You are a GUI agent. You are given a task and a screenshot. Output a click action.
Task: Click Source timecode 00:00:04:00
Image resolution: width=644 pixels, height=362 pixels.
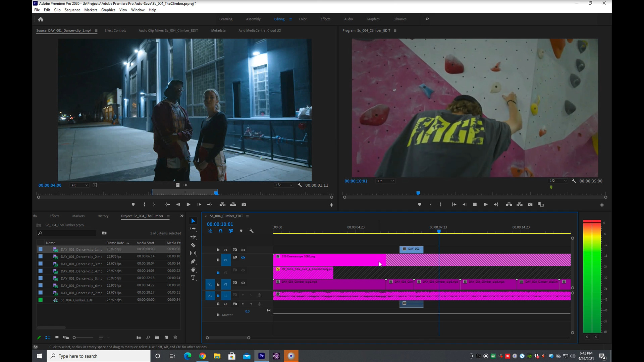(50, 185)
